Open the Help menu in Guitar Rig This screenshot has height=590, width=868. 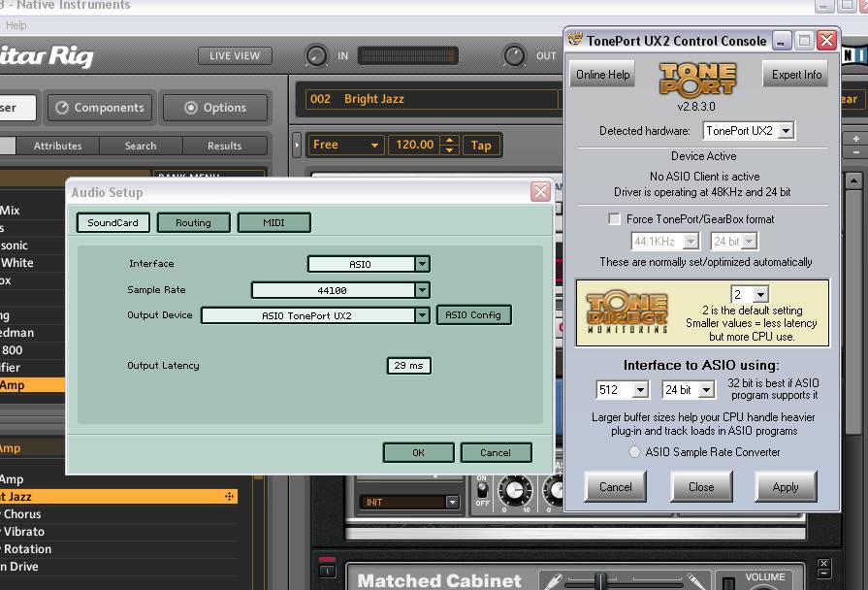[x=16, y=25]
